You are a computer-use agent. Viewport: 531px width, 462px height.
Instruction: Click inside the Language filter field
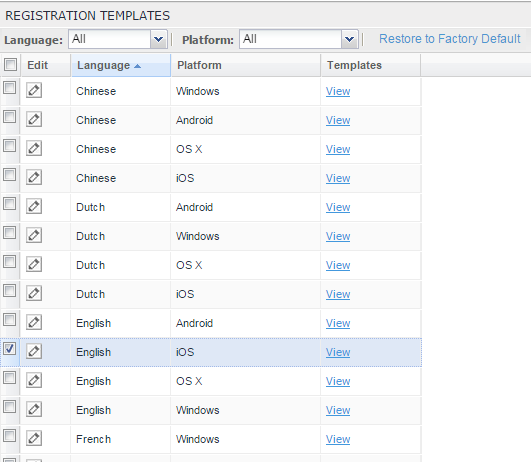(110, 39)
